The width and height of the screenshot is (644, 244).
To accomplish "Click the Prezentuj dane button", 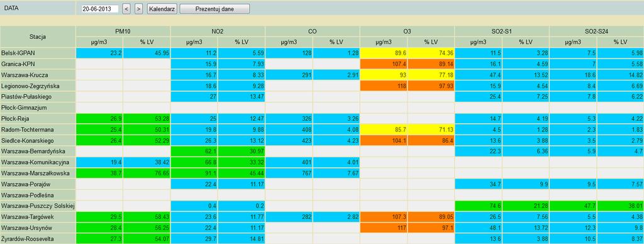I will [x=214, y=9].
